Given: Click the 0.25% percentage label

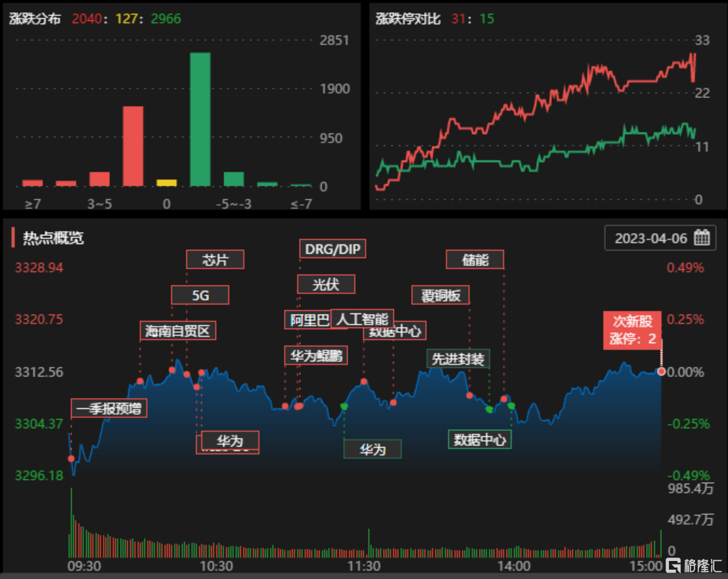Looking at the screenshot, I should 686,319.
